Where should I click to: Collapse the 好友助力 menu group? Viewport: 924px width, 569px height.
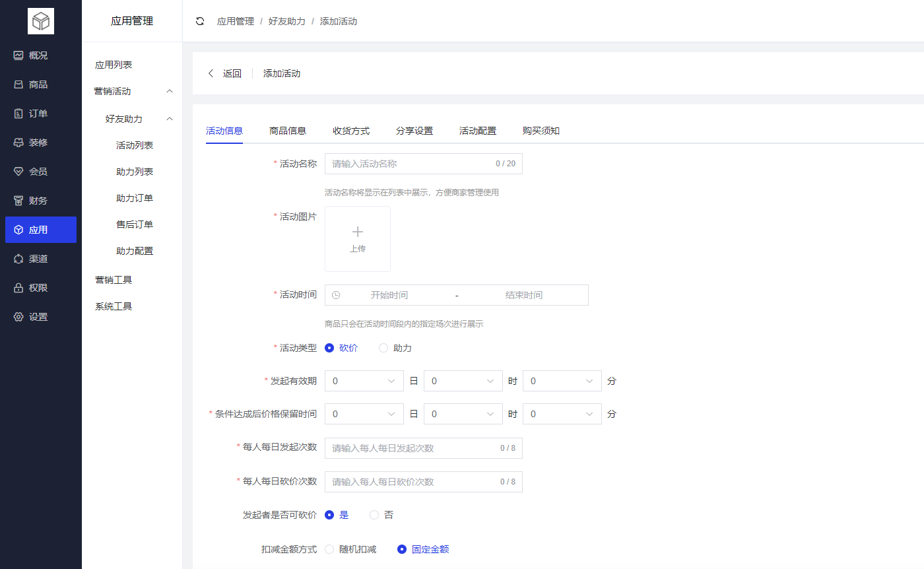tap(132, 119)
